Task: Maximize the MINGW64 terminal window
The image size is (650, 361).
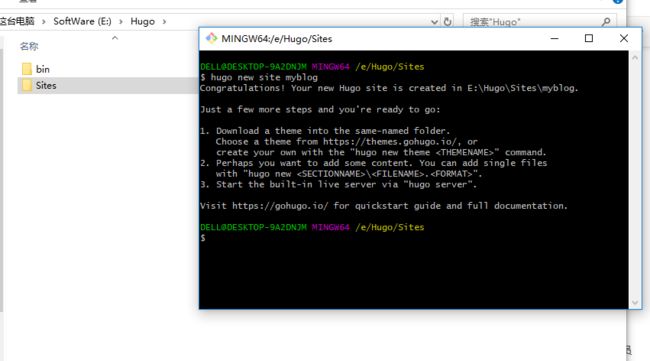Action: click(589, 39)
